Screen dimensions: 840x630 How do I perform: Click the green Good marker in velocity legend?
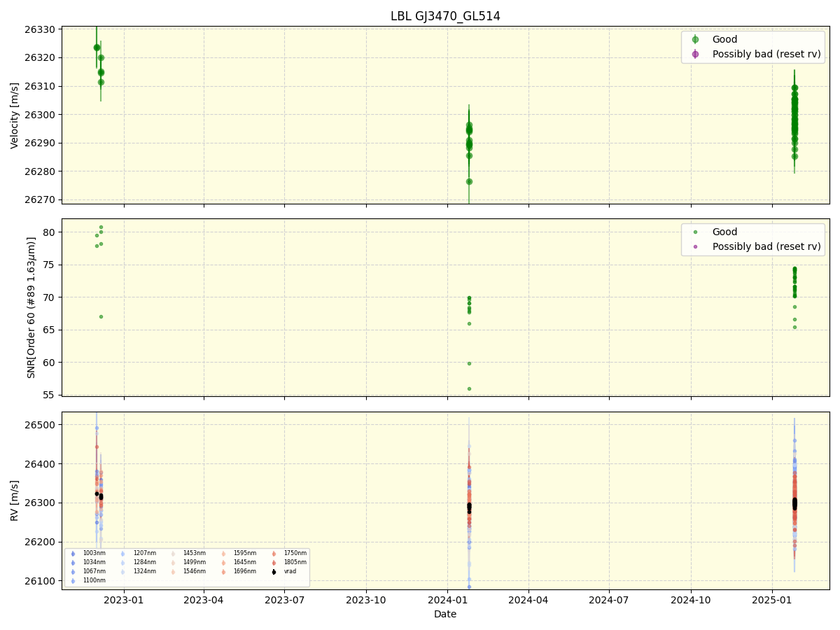pos(695,39)
